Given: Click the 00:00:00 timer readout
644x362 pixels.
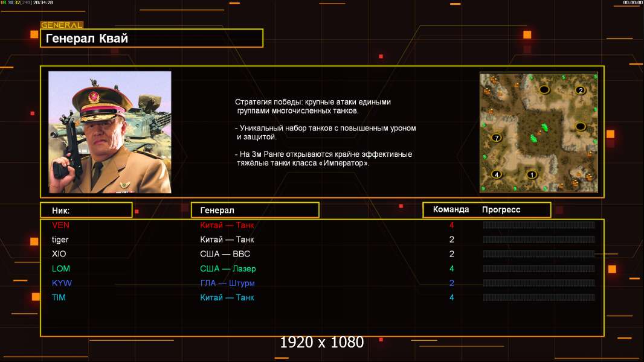Looking at the screenshot, I should coord(633,2).
